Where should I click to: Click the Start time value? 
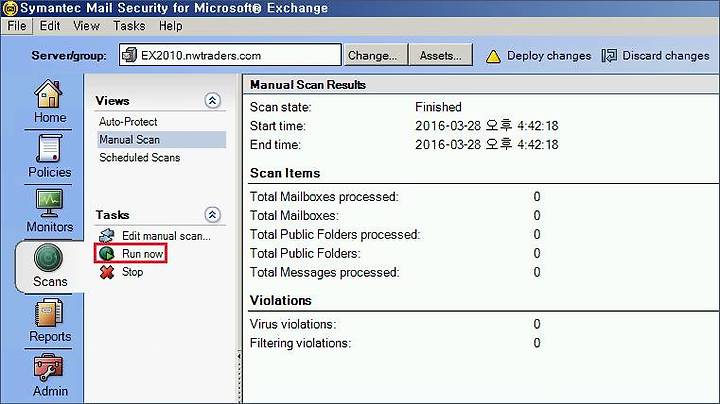pyautogui.click(x=487, y=126)
